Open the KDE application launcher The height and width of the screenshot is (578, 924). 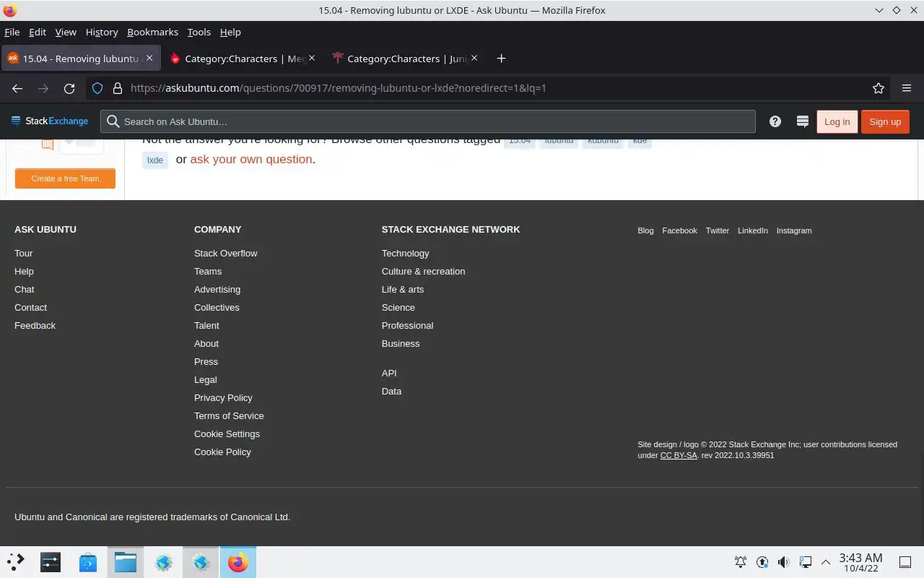16,562
